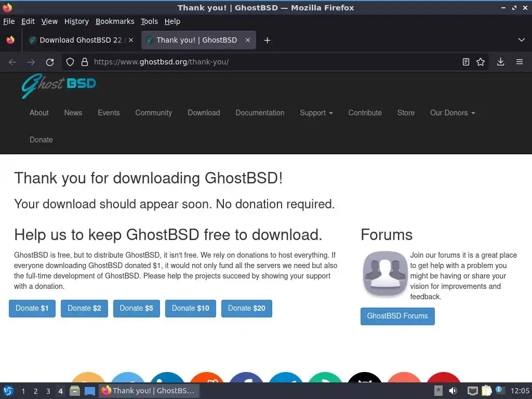This screenshot has height=399, width=532.
Task: Click the Donate $5 button
Action: (x=137, y=309)
